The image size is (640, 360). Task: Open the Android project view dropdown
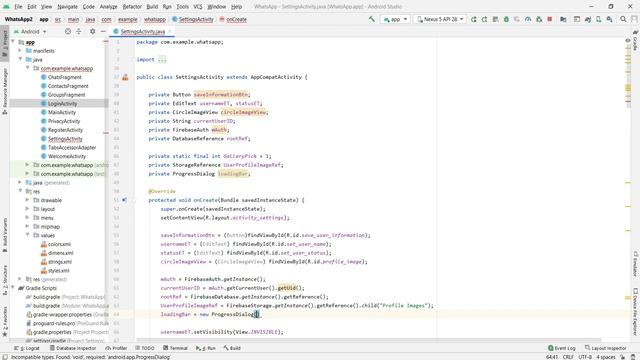tap(30, 31)
